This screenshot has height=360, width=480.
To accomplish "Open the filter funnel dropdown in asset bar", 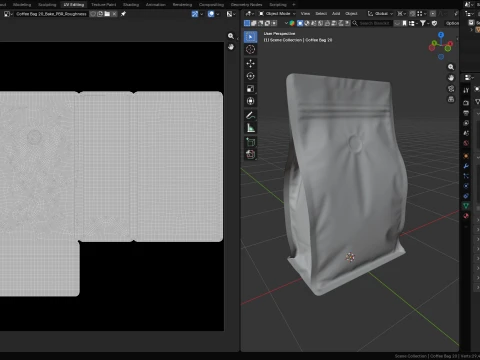I will click(424, 23).
